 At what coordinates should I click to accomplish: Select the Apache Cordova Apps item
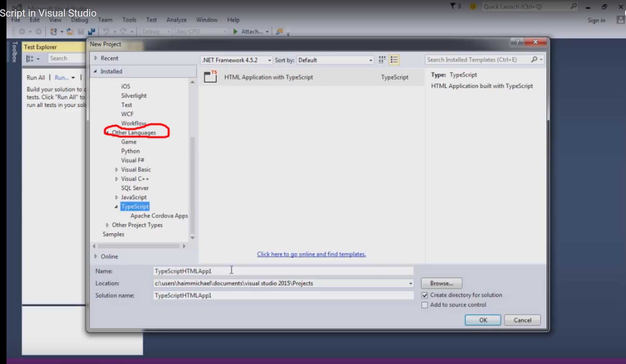point(159,216)
